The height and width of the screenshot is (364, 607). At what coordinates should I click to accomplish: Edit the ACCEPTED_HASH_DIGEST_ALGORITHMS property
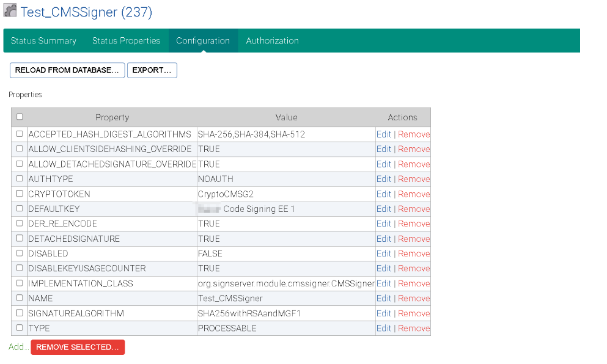tap(384, 134)
